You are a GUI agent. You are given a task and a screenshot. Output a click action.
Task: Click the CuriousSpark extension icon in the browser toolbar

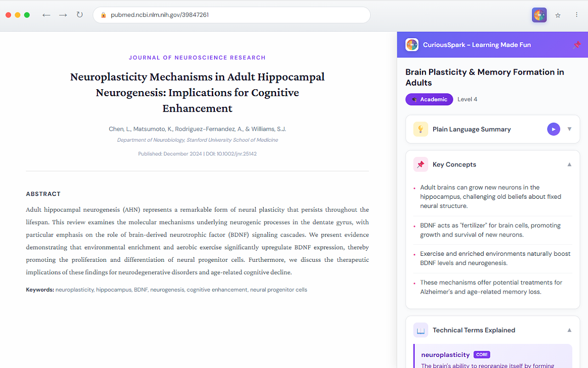click(539, 15)
